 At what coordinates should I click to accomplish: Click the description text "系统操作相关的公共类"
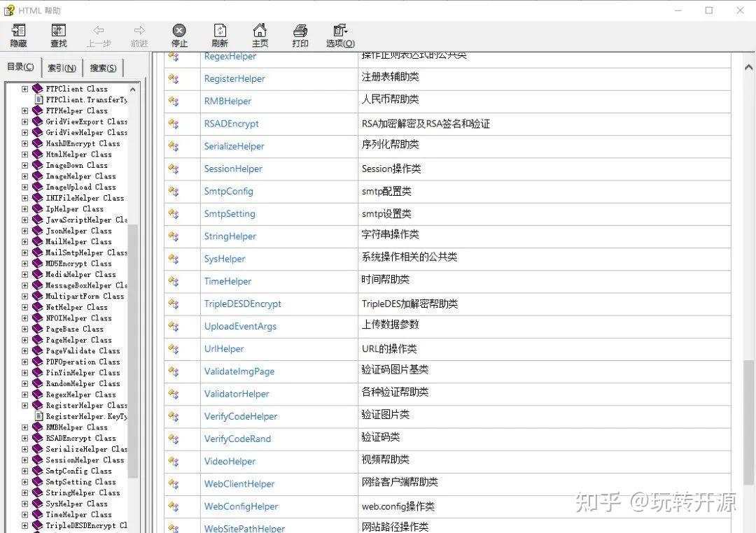click(x=409, y=257)
